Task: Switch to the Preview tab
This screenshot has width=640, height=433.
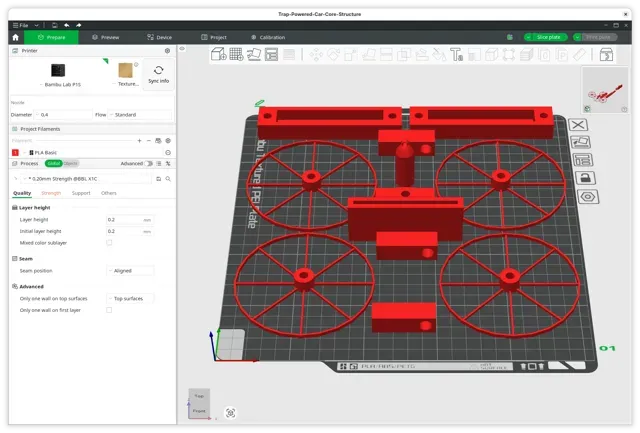Action: pos(106,37)
